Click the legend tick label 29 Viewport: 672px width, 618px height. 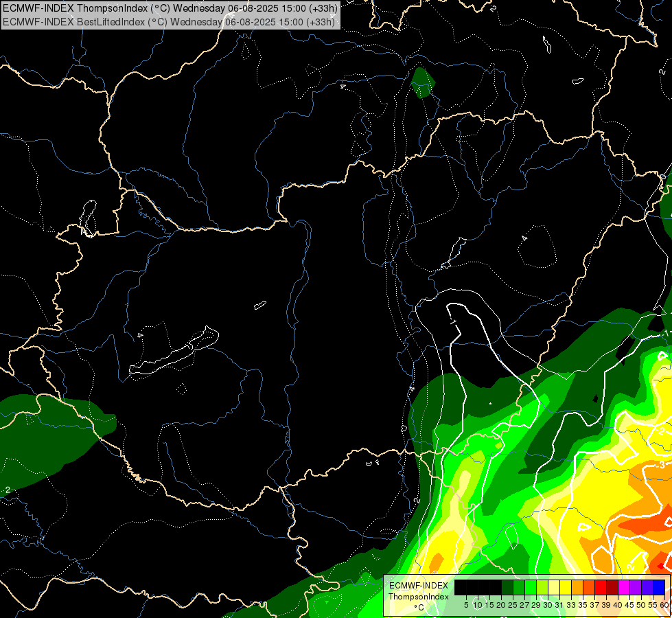click(x=536, y=605)
